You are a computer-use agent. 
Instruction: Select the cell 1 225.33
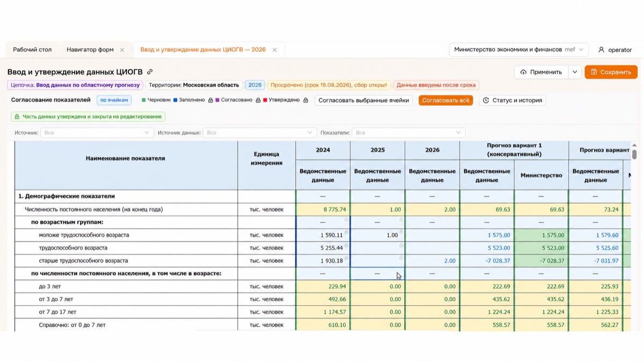click(596, 312)
